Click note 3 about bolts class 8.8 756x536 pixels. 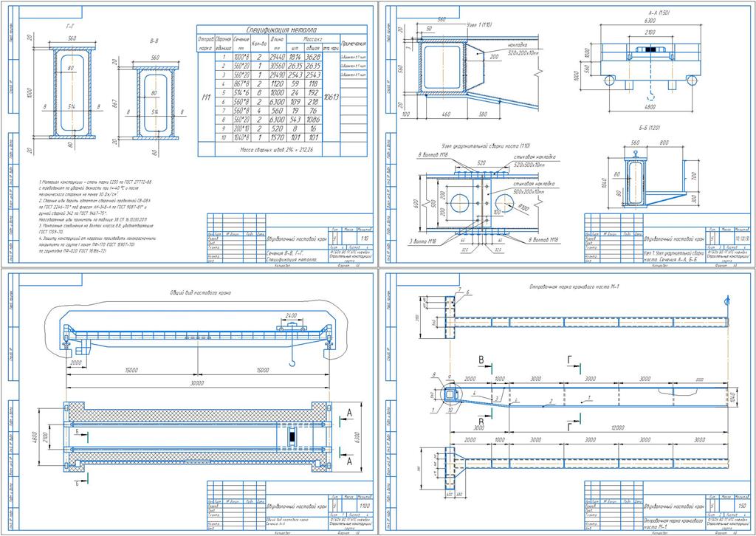[97, 229]
